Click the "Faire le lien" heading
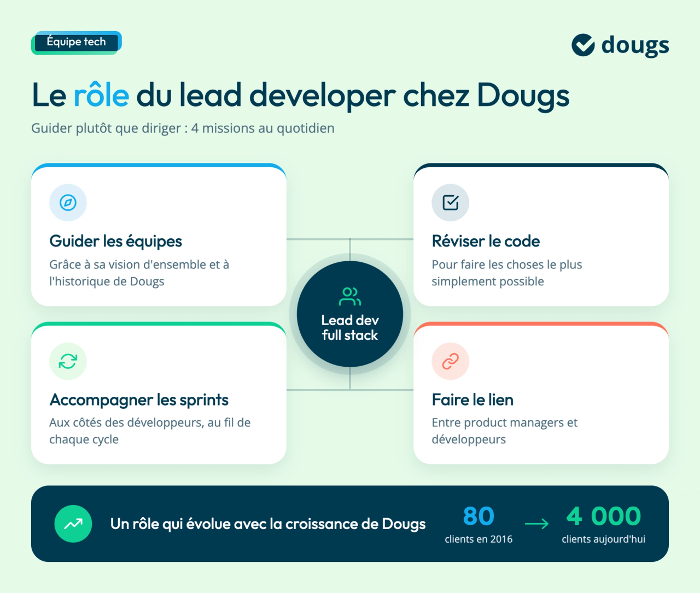Screen dimensions: 700x593 tap(472, 400)
